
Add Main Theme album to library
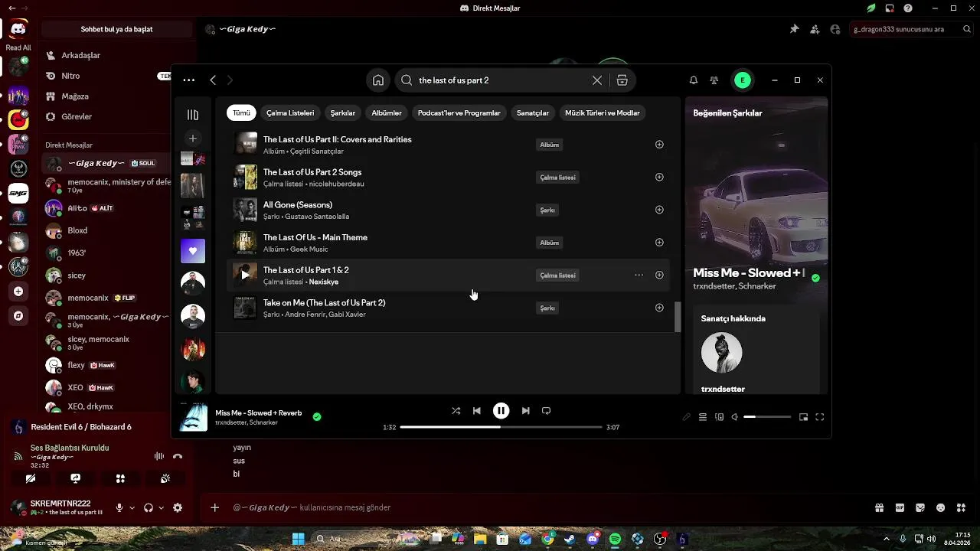[x=659, y=243]
